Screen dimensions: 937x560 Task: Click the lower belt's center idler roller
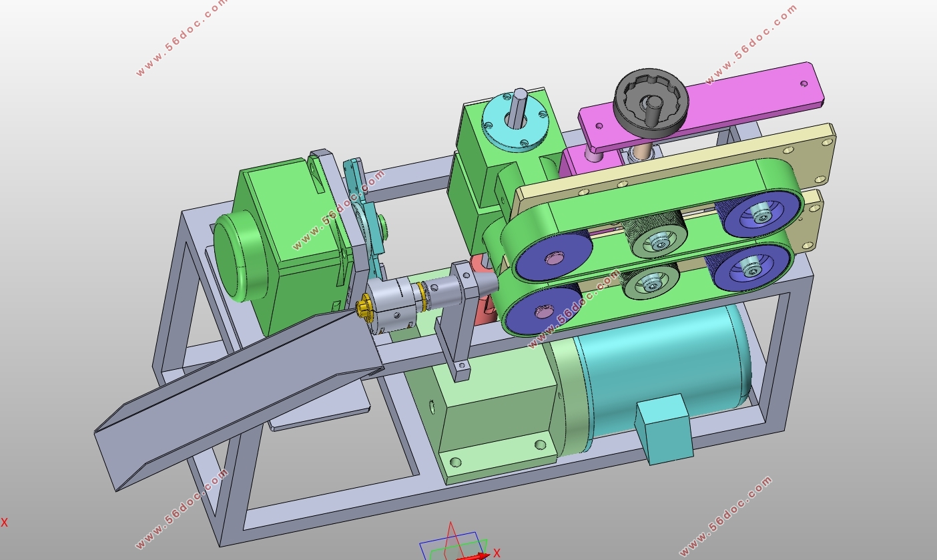(650, 284)
